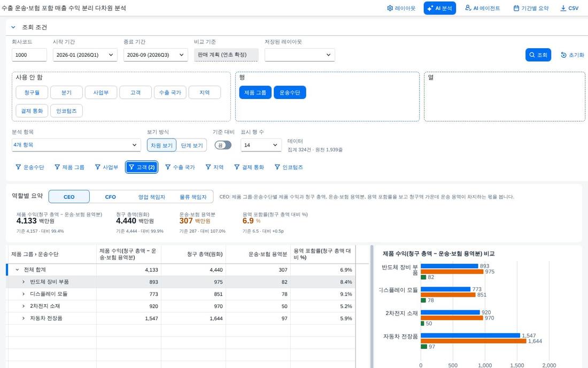Click the 4,440 백만원 KPI value
This screenshot has height=368, width=588.
pyautogui.click(x=135, y=221)
